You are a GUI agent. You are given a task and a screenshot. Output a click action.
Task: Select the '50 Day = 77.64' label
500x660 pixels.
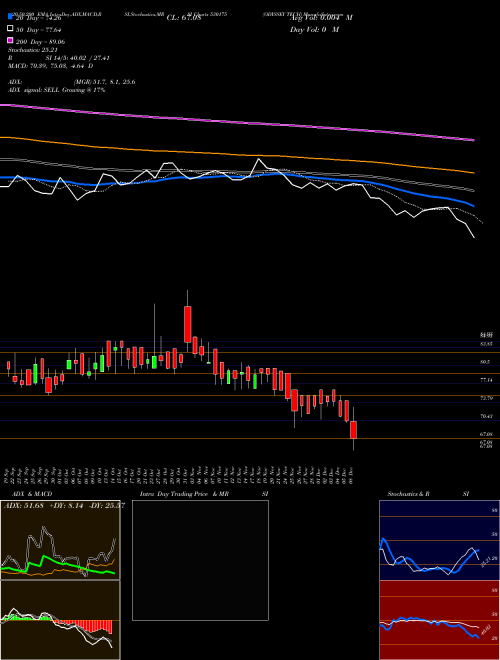coord(39,30)
